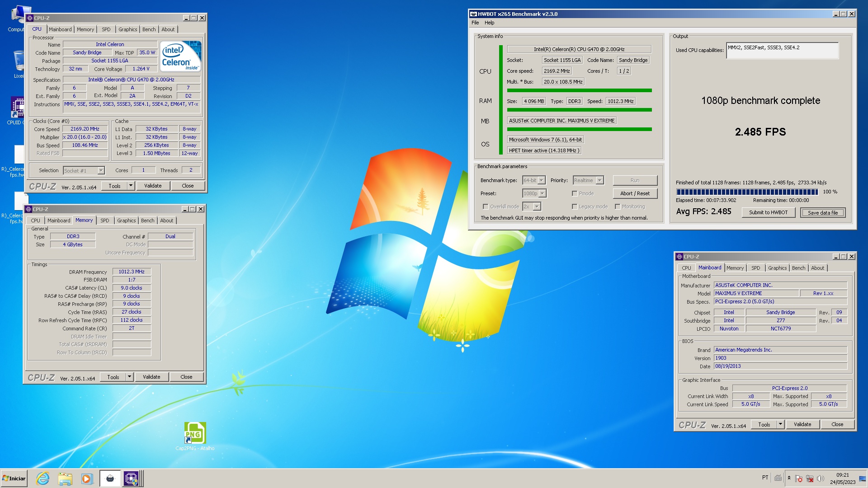Open the Overkill 2x multiplier dropdown

pos(532,206)
